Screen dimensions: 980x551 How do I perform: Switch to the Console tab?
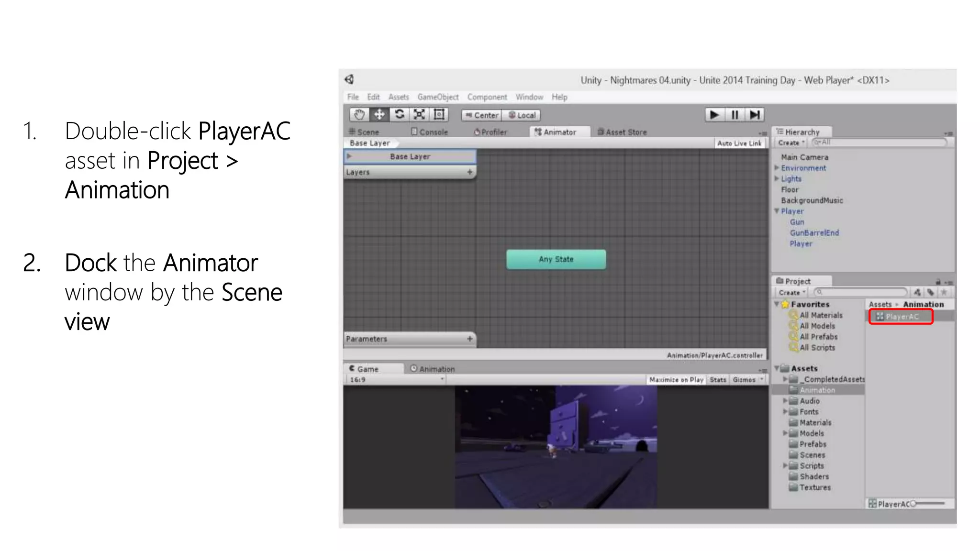429,132
